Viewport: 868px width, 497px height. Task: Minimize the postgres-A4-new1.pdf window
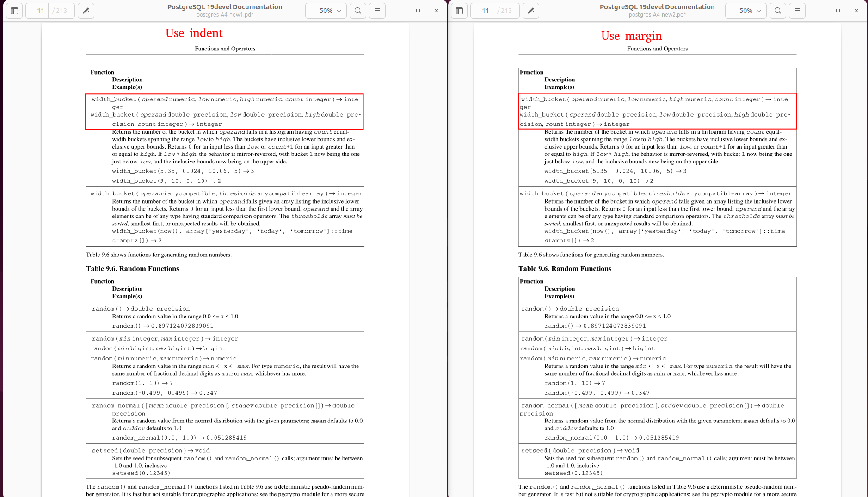coord(400,11)
